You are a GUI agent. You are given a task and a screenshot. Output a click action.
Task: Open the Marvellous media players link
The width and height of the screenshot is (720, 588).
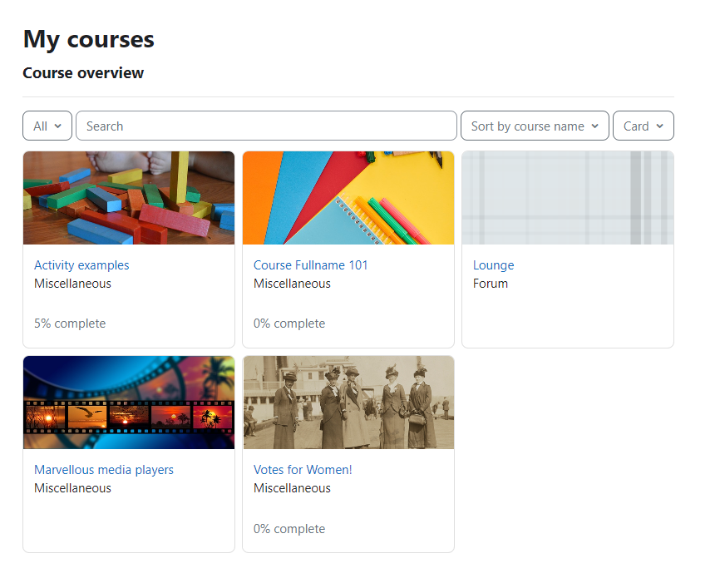point(104,469)
